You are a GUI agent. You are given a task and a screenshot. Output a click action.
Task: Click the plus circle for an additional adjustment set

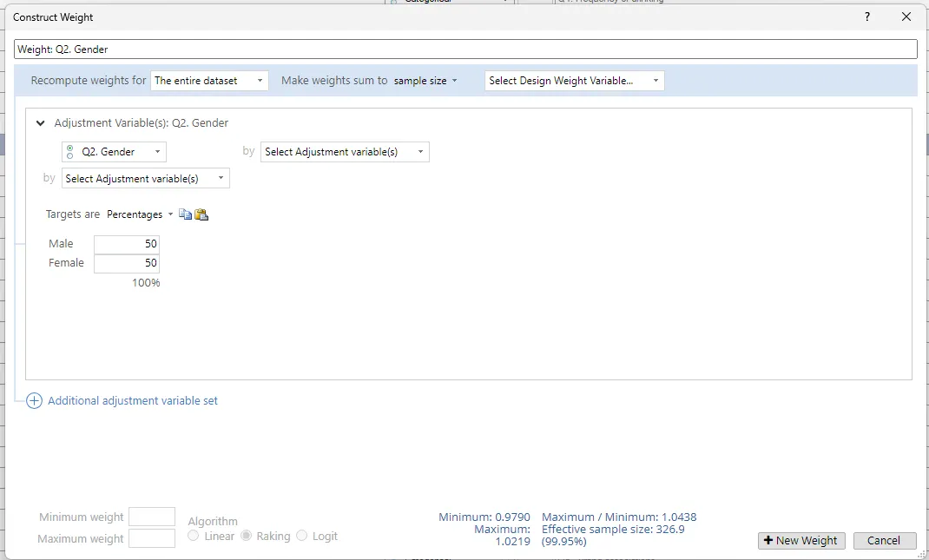pos(34,401)
